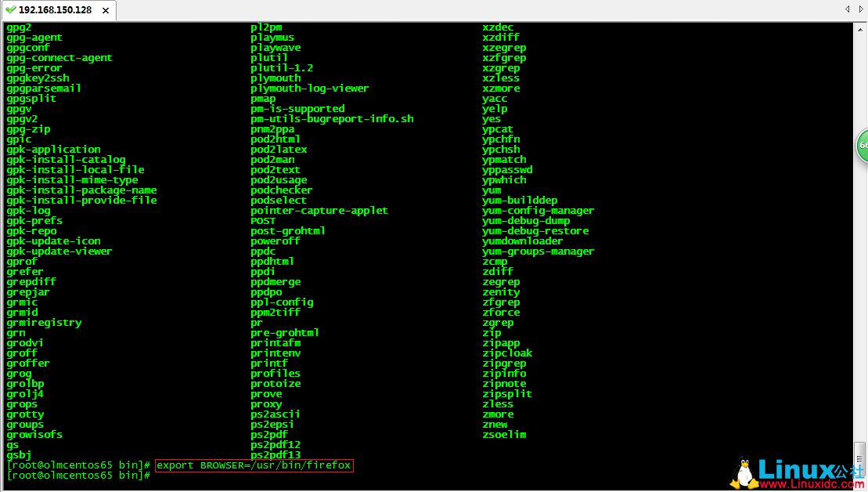Click the text 'yum-config-manager'
Viewport: 868px width, 492px height.
[x=538, y=211]
